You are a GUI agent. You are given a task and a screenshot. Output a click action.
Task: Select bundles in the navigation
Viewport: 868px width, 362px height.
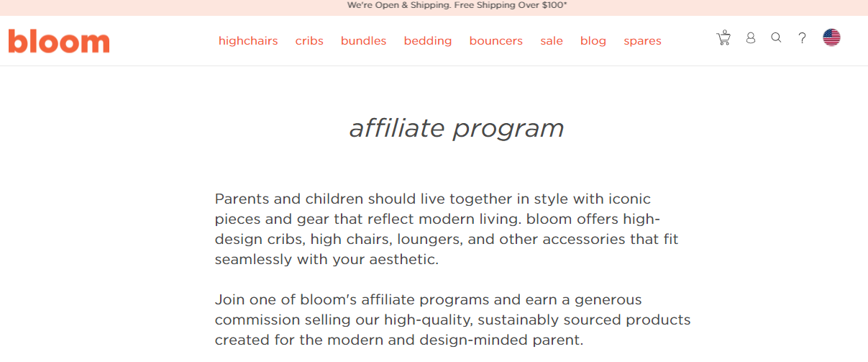tap(363, 41)
